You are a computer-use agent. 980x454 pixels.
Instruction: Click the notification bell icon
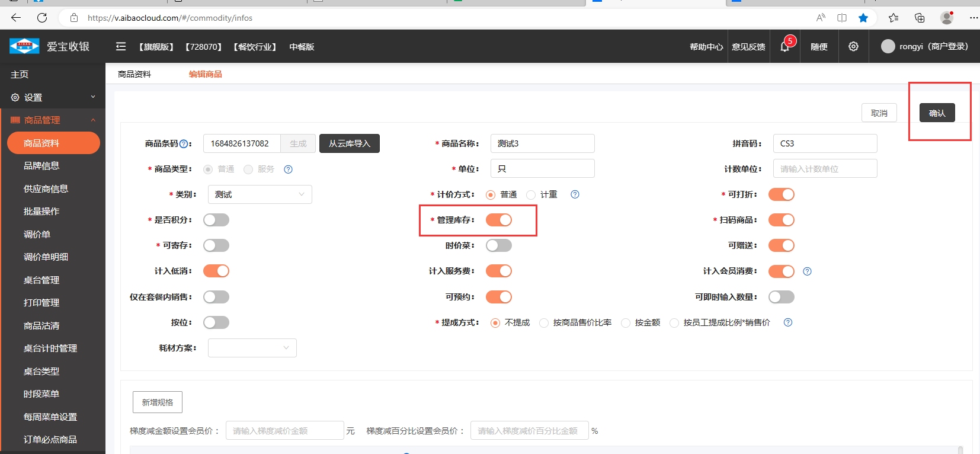pos(785,47)
